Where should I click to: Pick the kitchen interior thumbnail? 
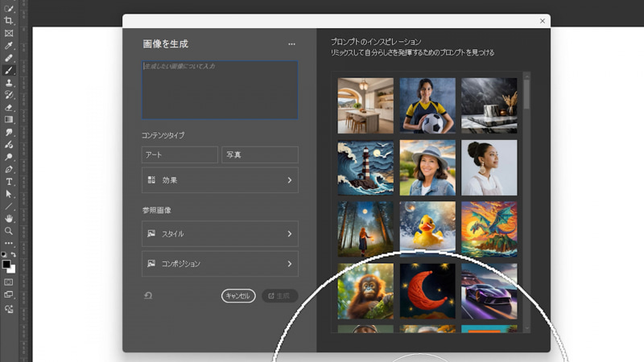pos(365,105)
